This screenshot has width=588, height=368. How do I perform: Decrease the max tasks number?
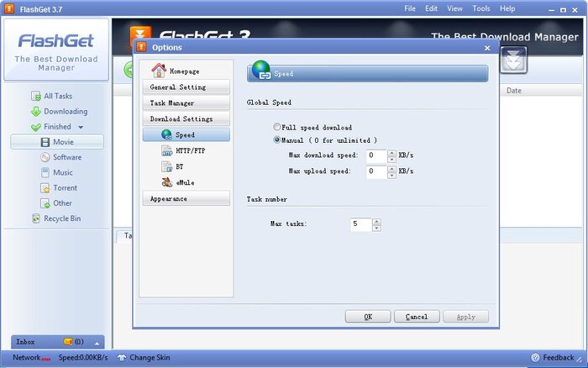pyautogui.click(x=376, y=228)
